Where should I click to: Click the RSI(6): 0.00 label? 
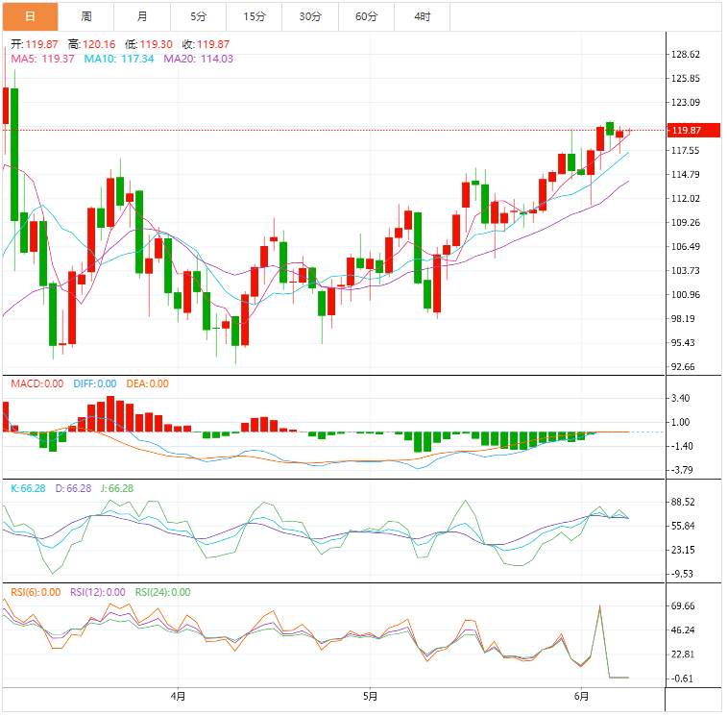click(36, 592)
